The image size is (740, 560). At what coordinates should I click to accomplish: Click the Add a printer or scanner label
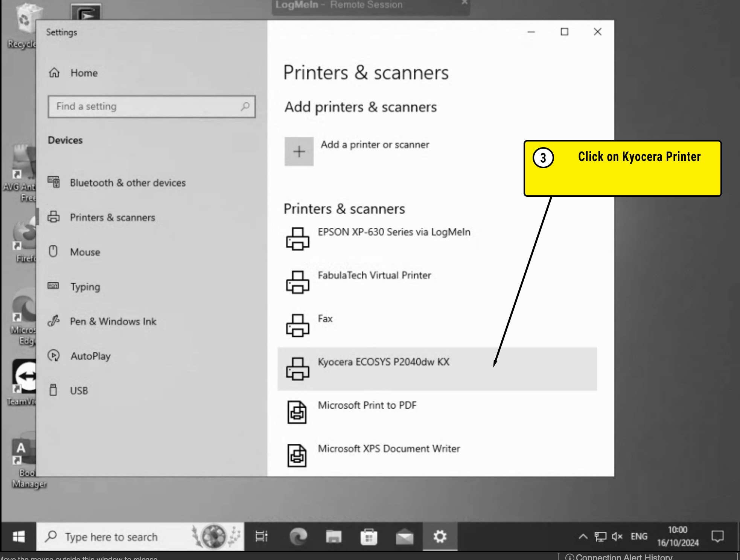[375, 145]
